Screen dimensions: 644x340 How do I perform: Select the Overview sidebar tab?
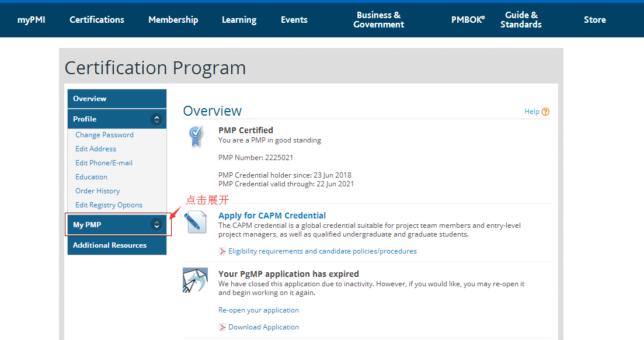[117, 99]
